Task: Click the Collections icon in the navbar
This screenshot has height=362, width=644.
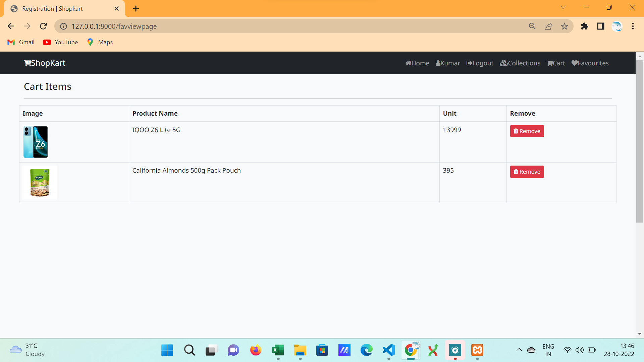Action: click(x=504, y=63)
